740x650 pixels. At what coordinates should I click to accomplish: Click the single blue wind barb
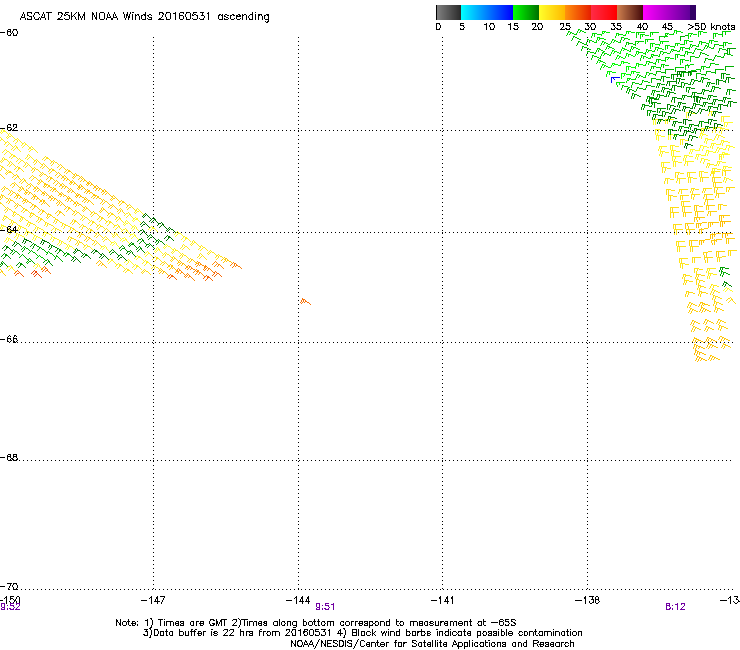(615, 79)
